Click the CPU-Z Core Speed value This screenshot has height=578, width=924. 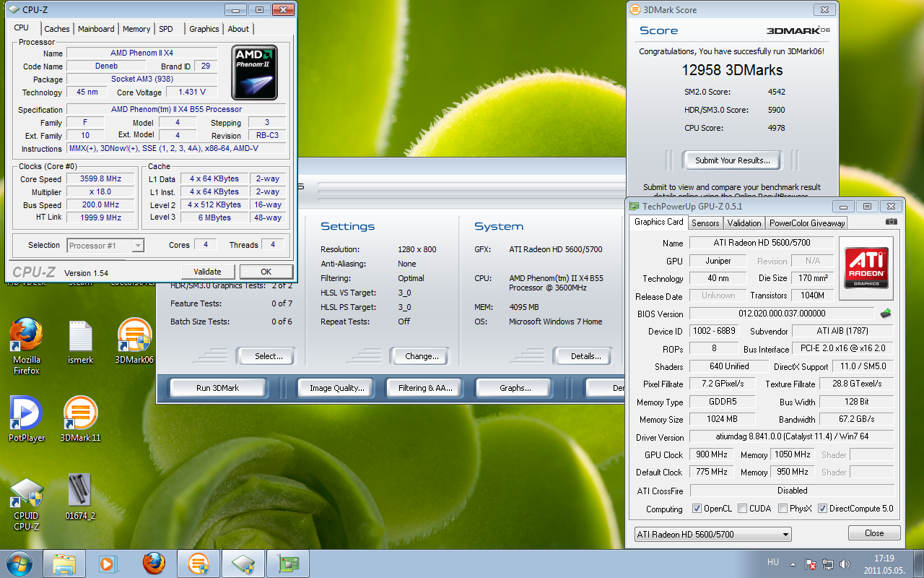click(100, 179)
